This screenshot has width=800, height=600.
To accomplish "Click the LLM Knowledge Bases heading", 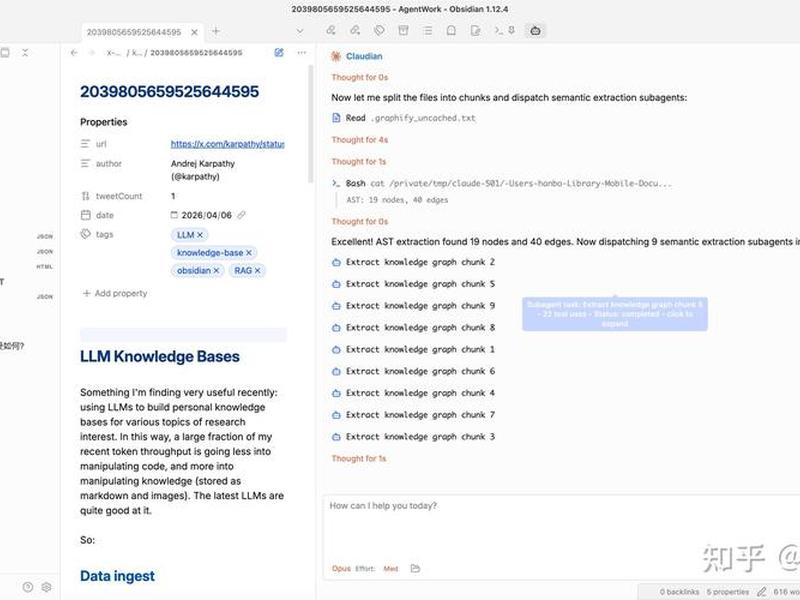I will point(160,356).
